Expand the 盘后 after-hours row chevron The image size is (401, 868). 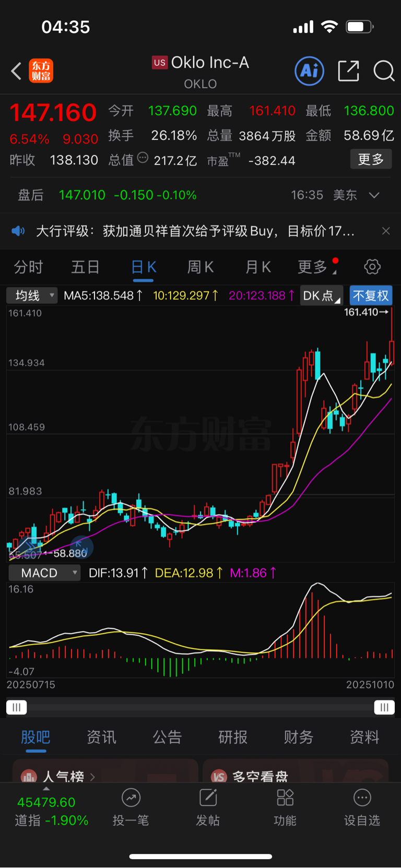tap(374, 195)
